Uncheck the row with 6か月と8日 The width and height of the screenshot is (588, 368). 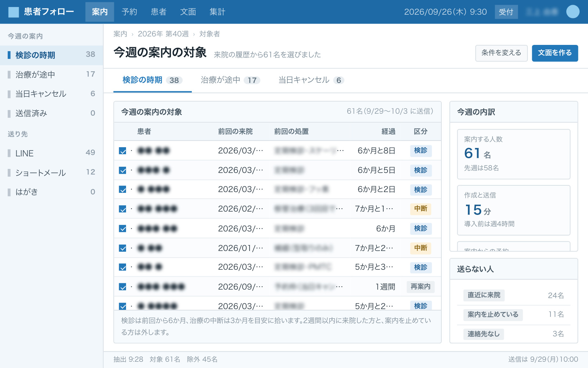(123, 151)
